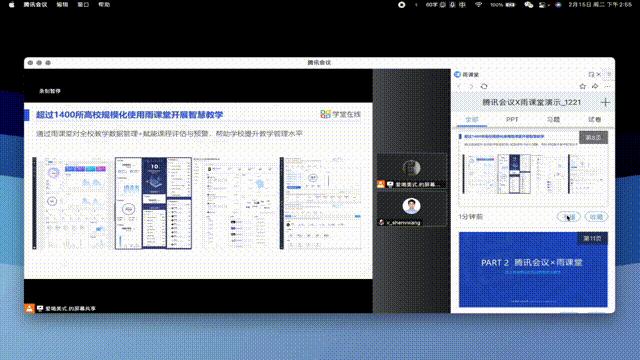Click the 雨课堂 logo icon in panel
This screenshot has height=360, width=640.
(x=457, y=74)
